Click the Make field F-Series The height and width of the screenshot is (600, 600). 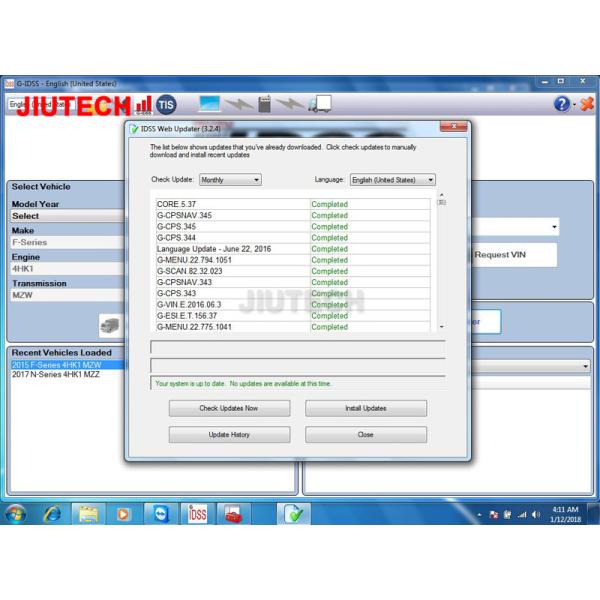[68, 242]
